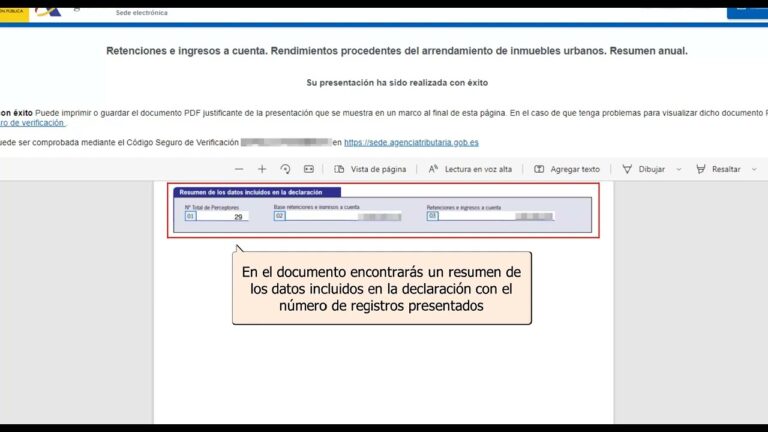768x432 pixels.
Task: Click the 'Resumen de los datos incluidos' heading
Action: pyautogui.click(x=251, y=192)
